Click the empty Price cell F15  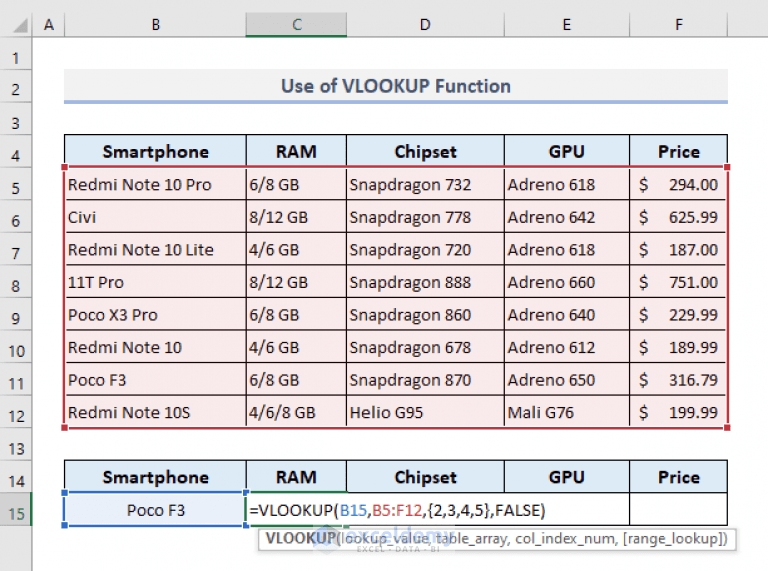[678, 510]
